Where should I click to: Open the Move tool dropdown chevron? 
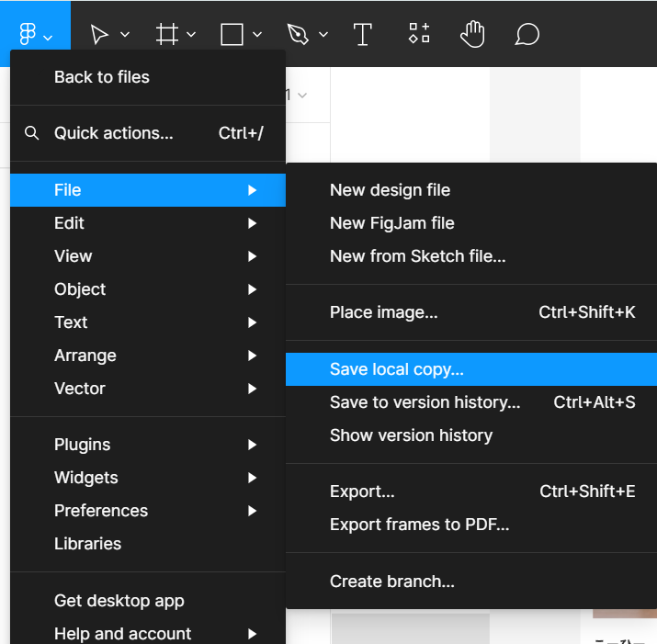[125, 35]
